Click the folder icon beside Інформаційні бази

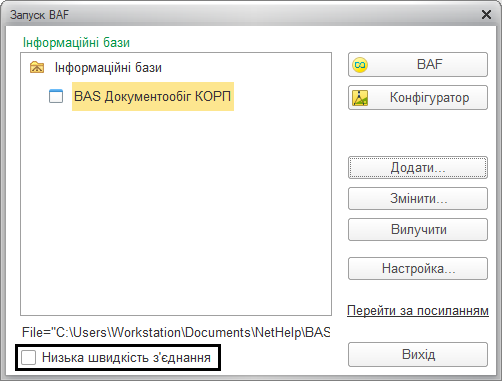[x=37, y=67]
